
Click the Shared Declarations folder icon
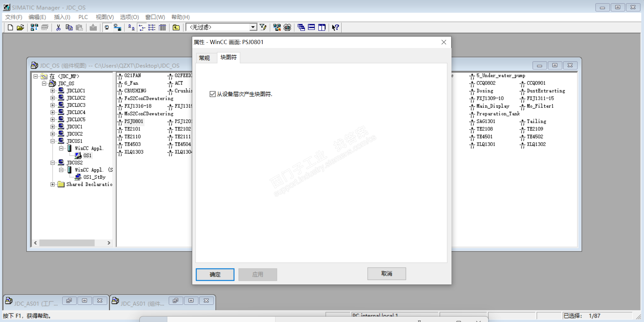click(x=61, y=184)
